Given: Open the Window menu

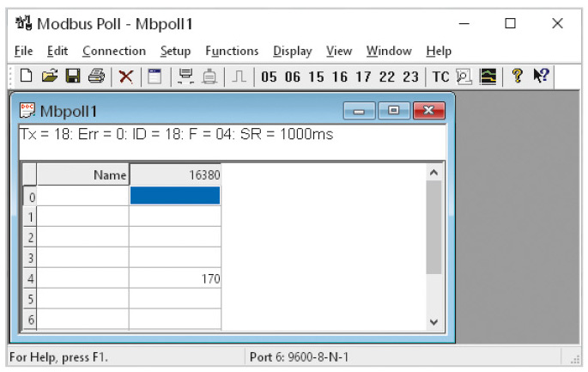Looking at the screenshot, I should [389, 51].
